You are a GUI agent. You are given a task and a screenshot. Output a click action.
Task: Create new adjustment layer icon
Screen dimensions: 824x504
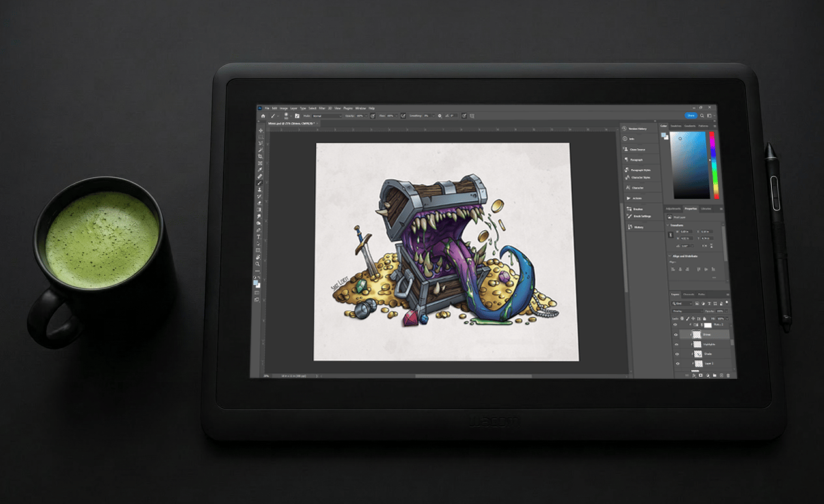(708, 375)
